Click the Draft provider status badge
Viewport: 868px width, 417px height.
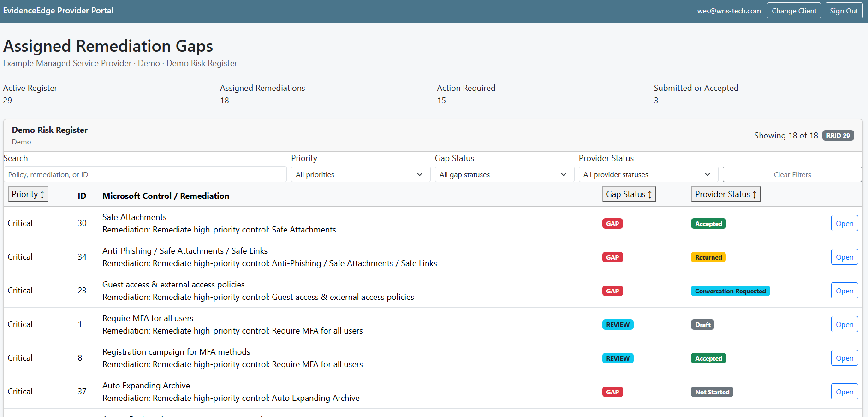(702, 325)
